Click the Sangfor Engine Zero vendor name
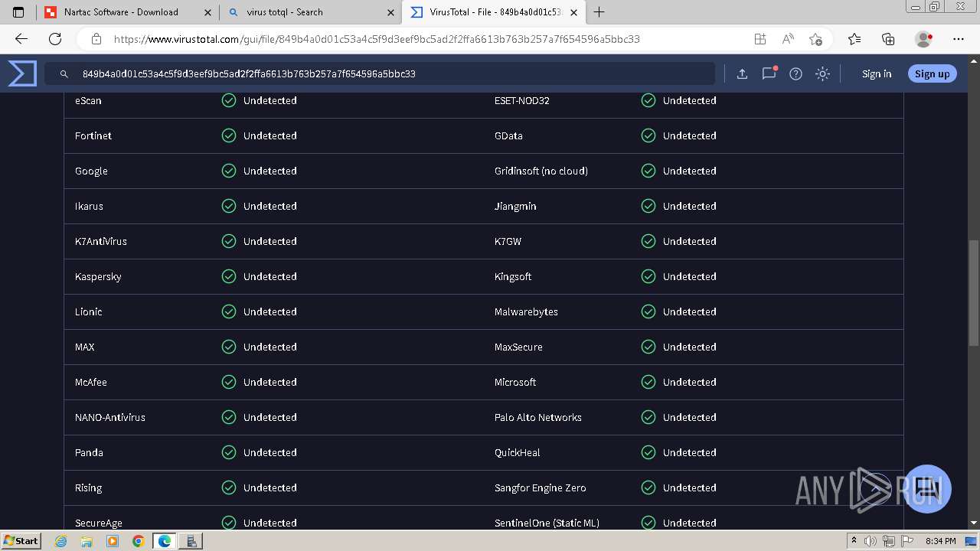The height and width of the screenshot is (551, 980). coord(541,487)
